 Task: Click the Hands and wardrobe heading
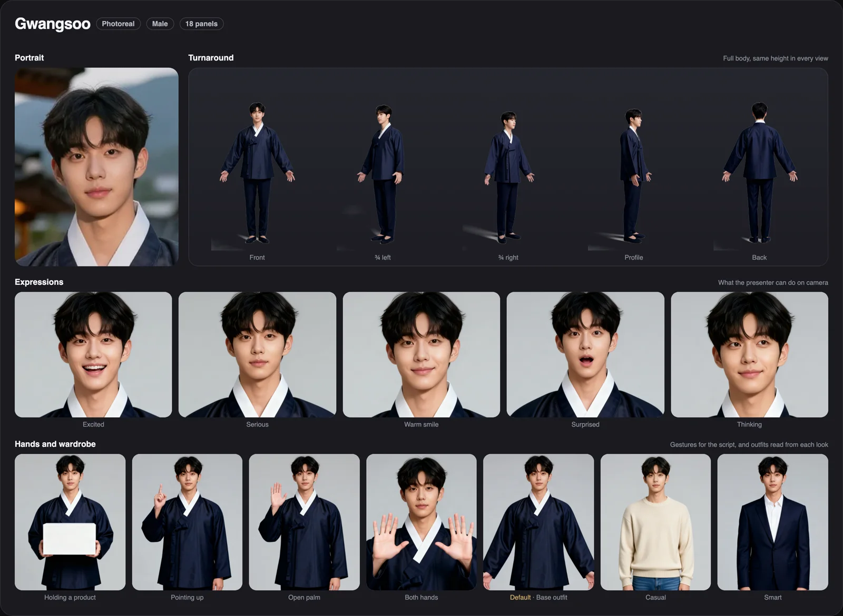click(55, 444)
